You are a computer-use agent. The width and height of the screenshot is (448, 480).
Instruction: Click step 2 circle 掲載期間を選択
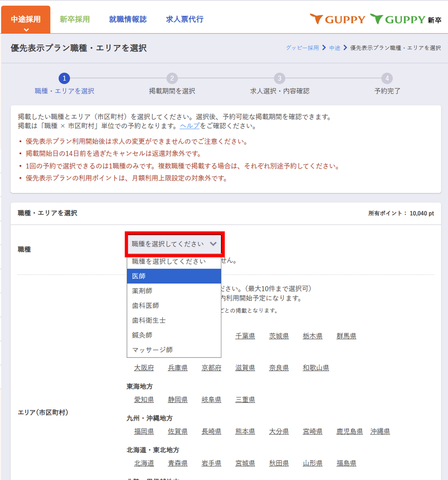coord(172,78)
